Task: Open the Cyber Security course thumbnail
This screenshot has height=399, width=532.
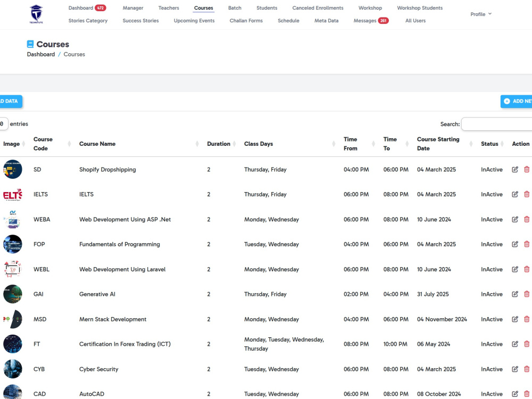Action: (13, 369)
